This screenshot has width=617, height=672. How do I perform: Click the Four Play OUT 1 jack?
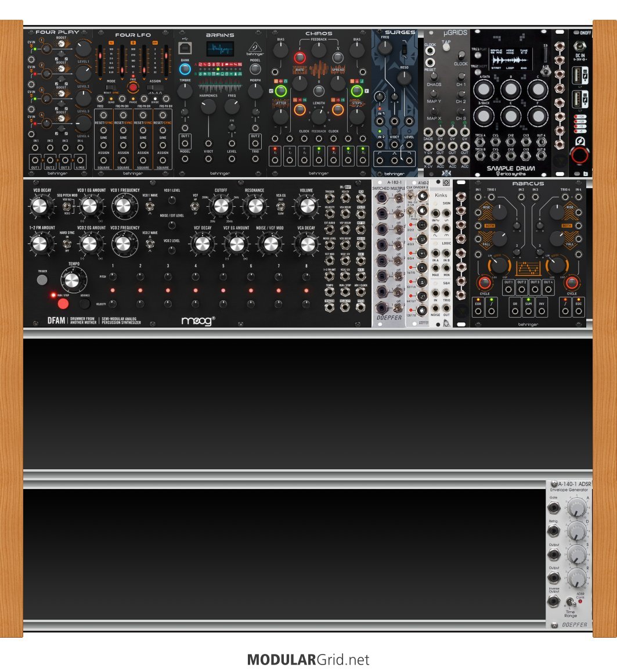(x=35, y=161)
